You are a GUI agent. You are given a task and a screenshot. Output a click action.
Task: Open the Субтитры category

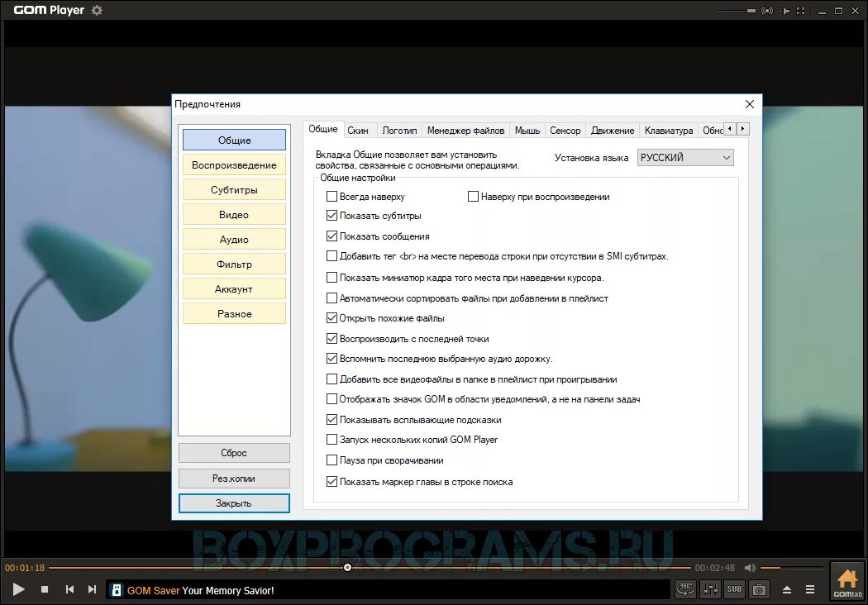coord(234,190)
